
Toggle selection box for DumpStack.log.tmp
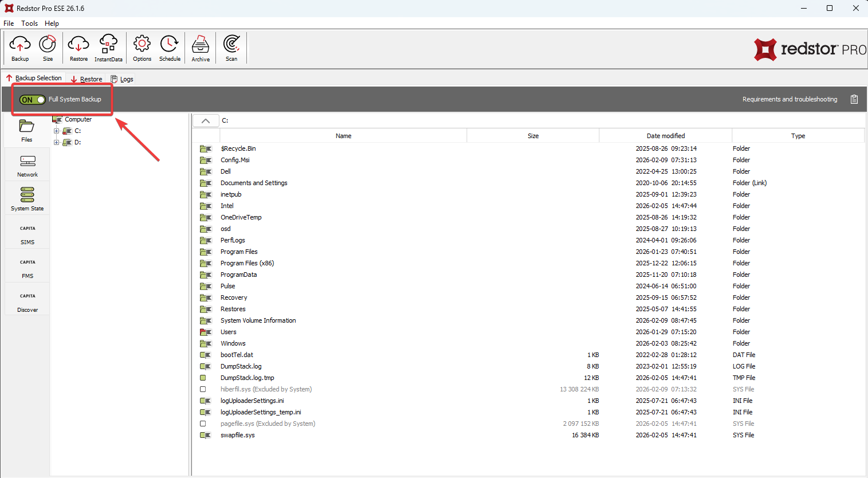point(203,378)
